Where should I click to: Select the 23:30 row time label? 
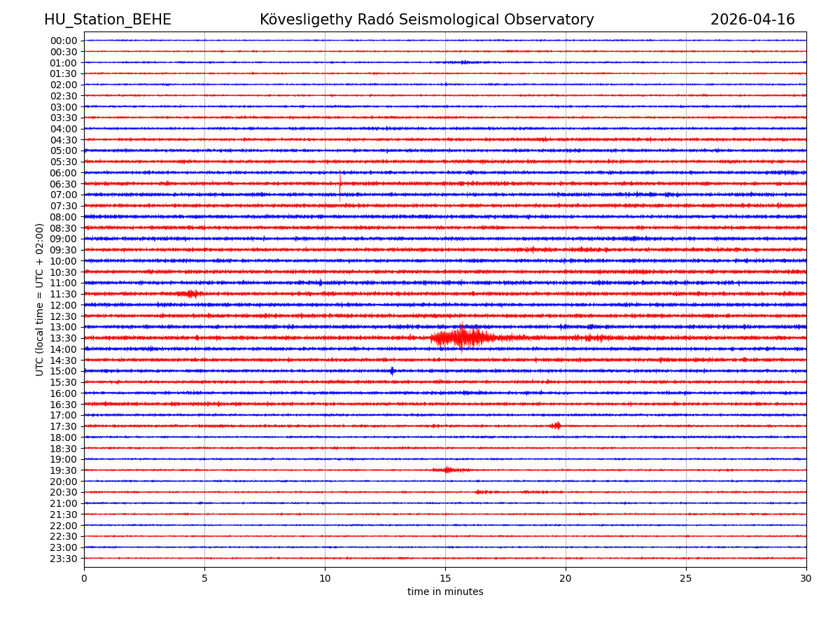pyautogui.click(x=64, y=559)
